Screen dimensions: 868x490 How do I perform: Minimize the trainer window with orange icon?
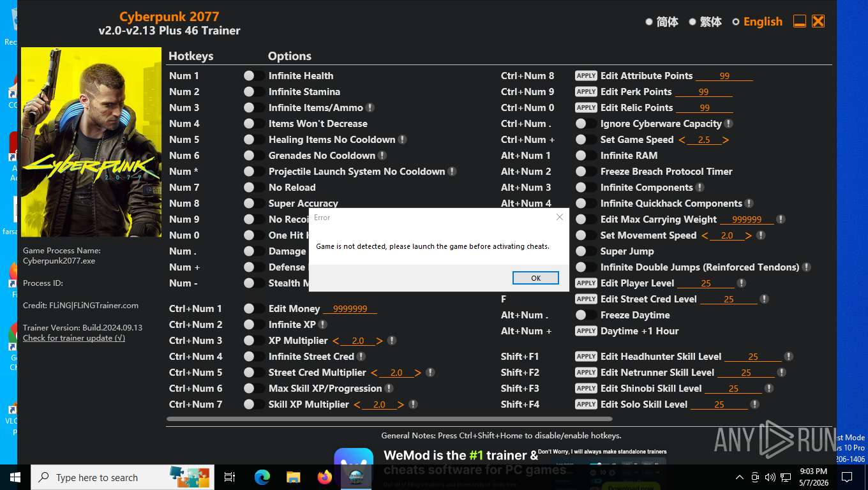pos(800,21)
